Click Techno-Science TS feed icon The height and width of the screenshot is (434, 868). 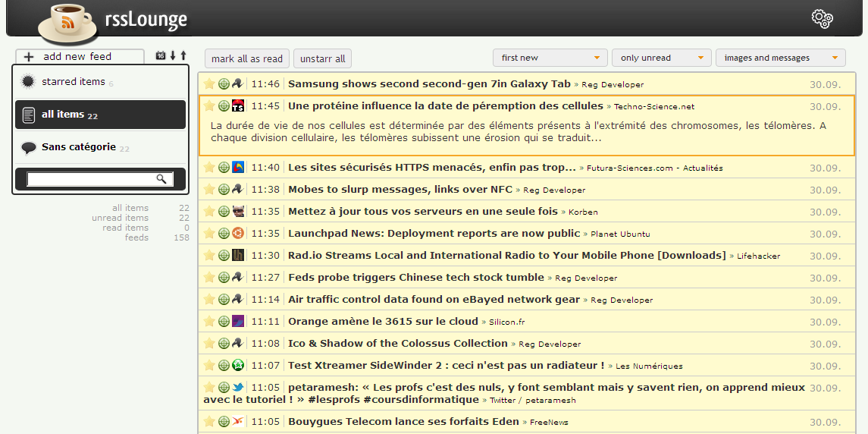pyautogui.click(x=238, y=106)
